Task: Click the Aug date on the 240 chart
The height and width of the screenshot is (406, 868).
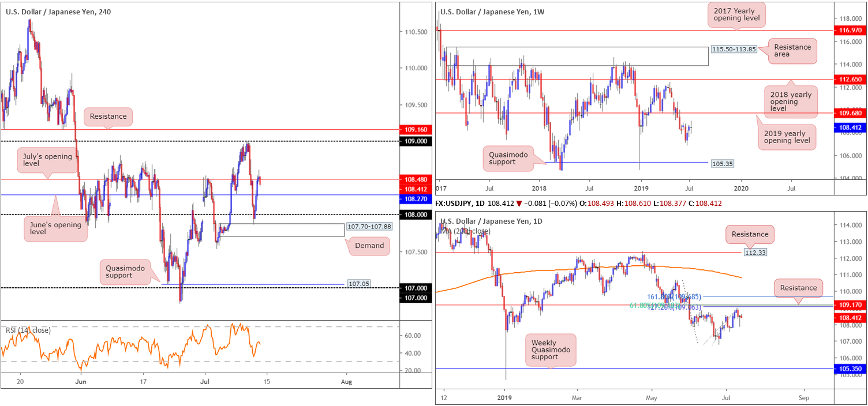Action: click(x=346, y=381)
